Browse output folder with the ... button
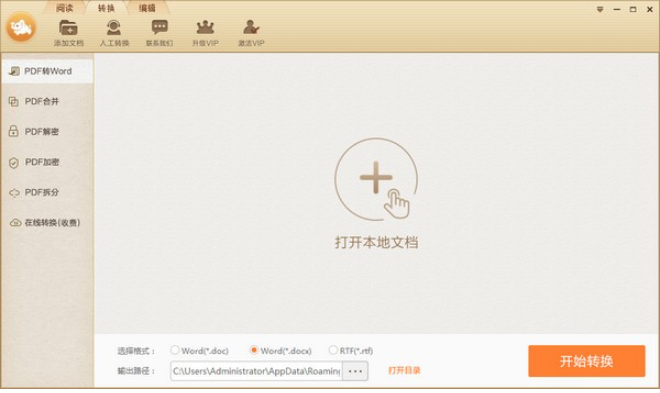Viewport: 660px width, 393px height. [355, 371]
